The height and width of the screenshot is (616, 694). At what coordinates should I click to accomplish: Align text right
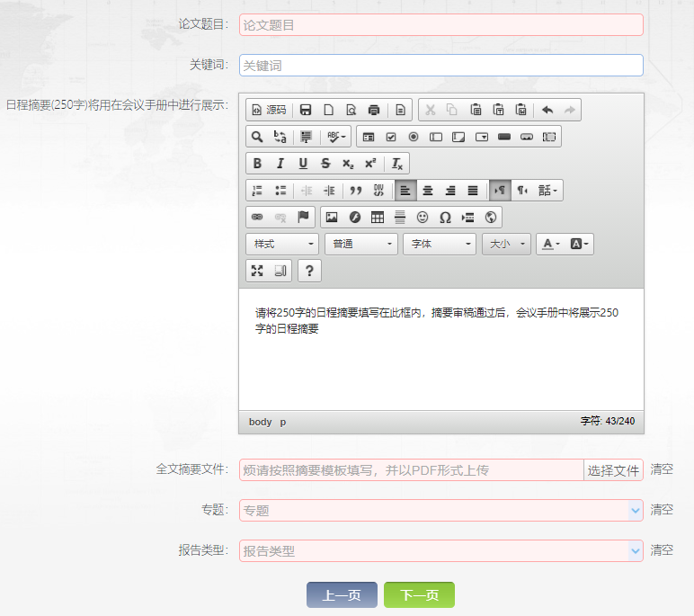point(450,191)
